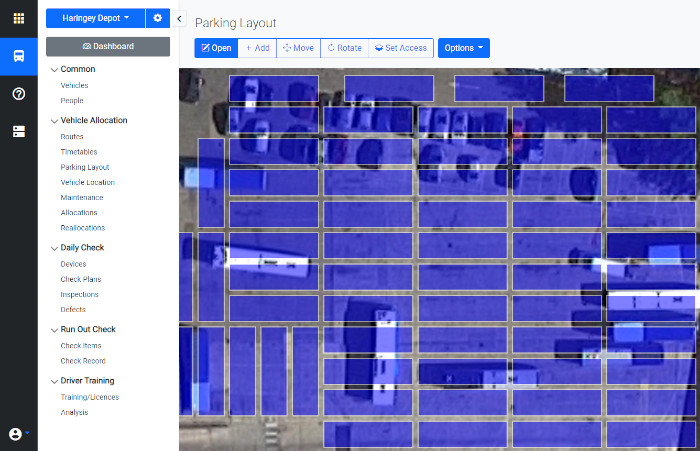
Task: Click the Open layout button
Action: coord(216,48)
